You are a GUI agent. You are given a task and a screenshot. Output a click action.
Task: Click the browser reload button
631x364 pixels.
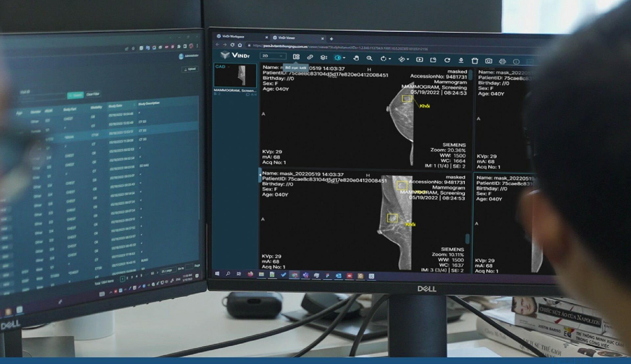click(x=232, y=45)
